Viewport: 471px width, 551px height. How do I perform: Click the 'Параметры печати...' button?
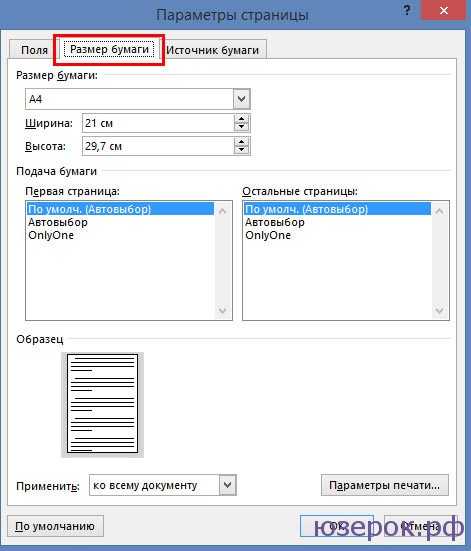coord(385,485)
